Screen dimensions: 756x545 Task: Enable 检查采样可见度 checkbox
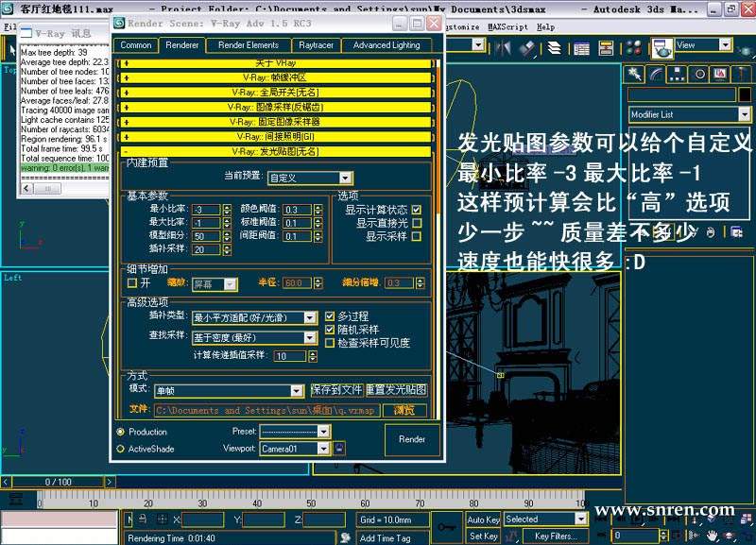330,343
